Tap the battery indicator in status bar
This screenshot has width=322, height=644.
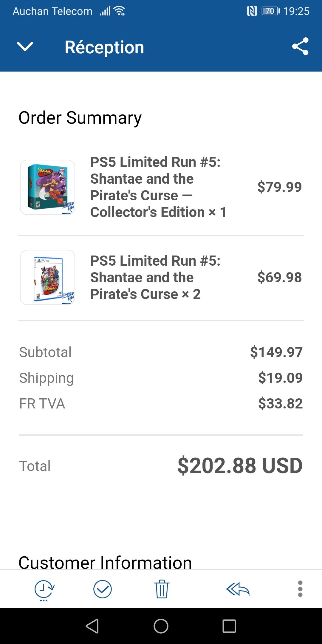[270, 11]
